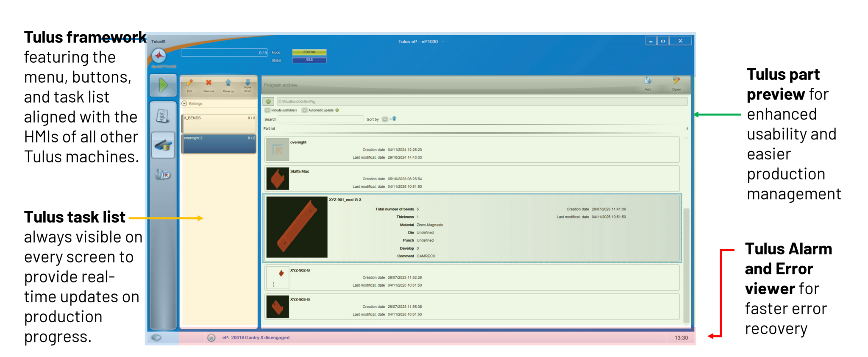
Task: Expand the Settings section
Action: tap(184, 103)
